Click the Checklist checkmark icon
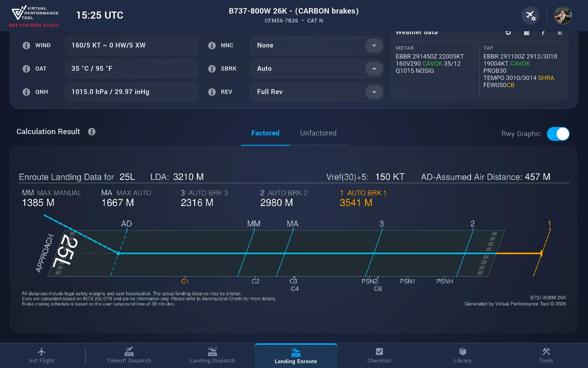The width and height of the screenshot is (588, 368). [x=379, y=352]
